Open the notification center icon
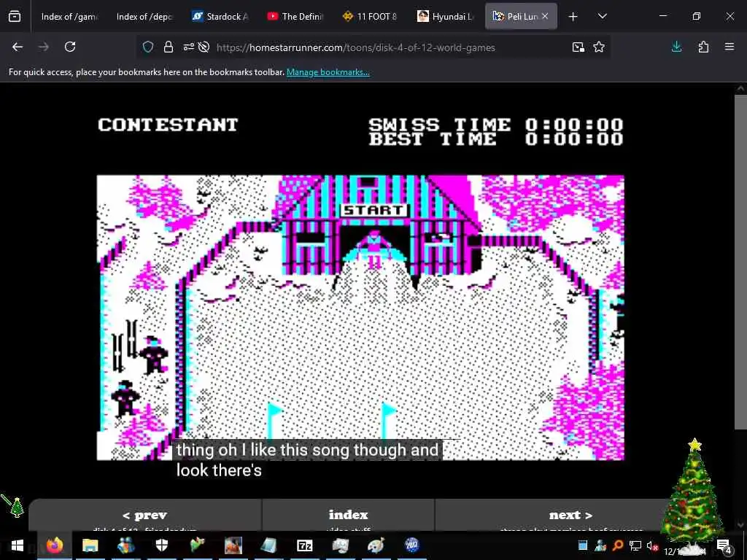The height and width of the screenshot is (560, 747). (x=724, y=546)
